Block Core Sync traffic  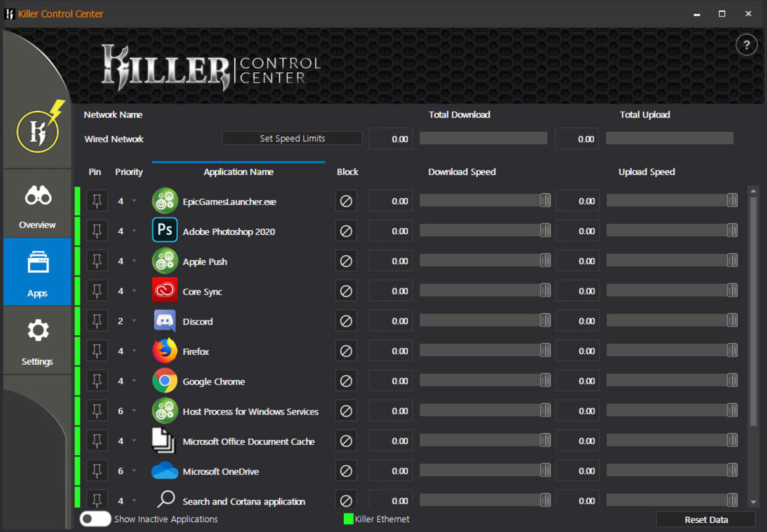click(x=346, y=291)
